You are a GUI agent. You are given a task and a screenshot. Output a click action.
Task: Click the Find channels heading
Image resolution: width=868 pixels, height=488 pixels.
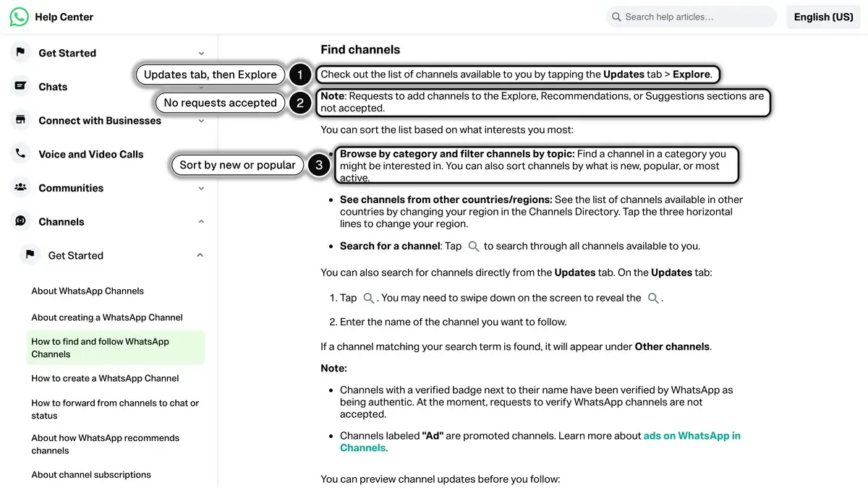[x=360, y=50]
